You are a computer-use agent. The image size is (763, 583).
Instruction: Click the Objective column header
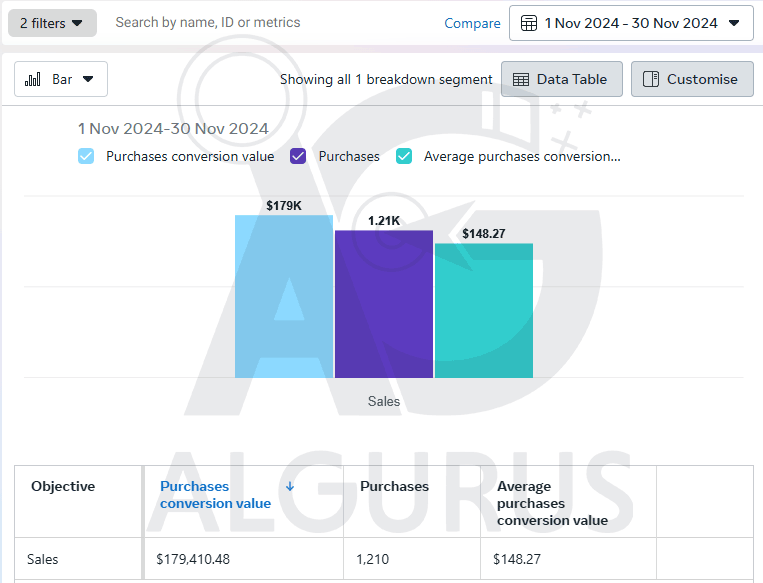pyautogui.click(x=63, y=486)
